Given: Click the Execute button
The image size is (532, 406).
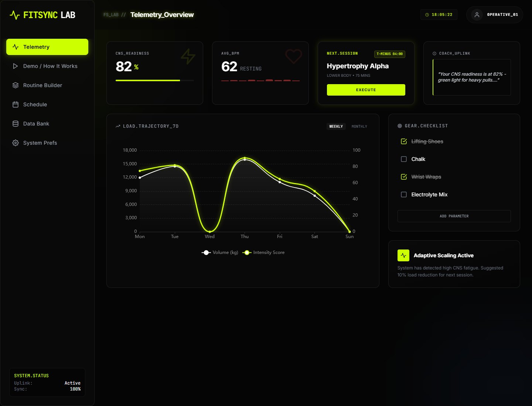Looking at the screenshot, I should coord(366,90).
